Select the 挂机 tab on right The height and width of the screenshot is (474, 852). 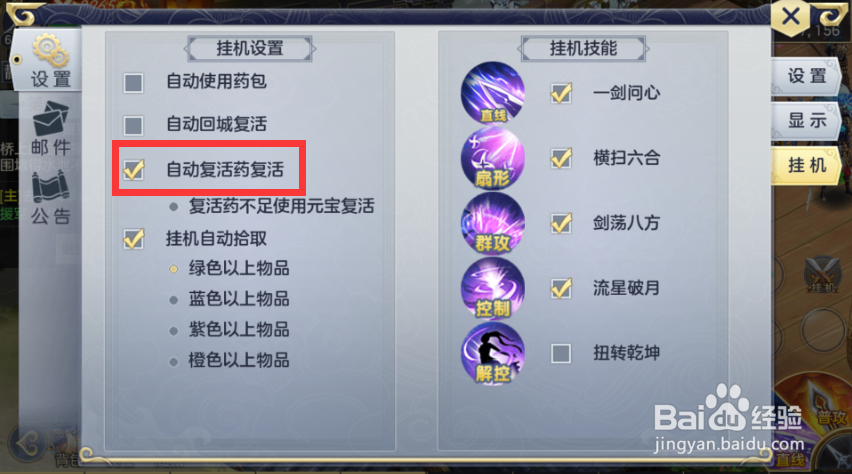tap(806, 165)
